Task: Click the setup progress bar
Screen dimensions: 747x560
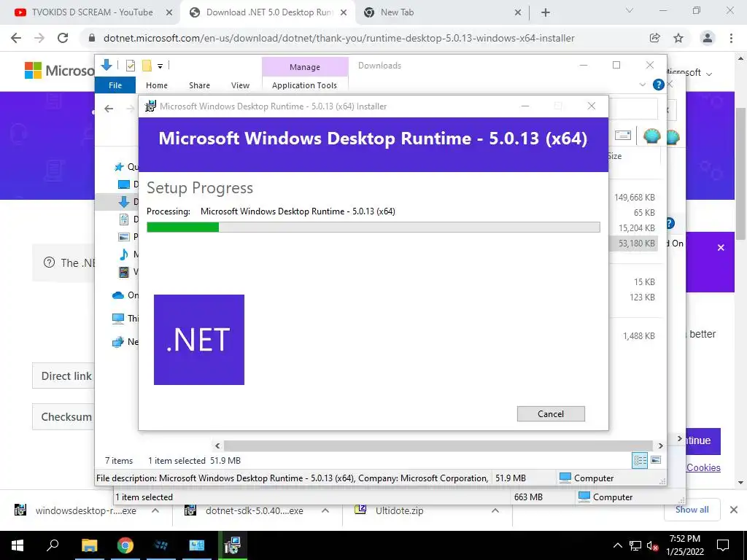Action: click(x=373, y=227)
